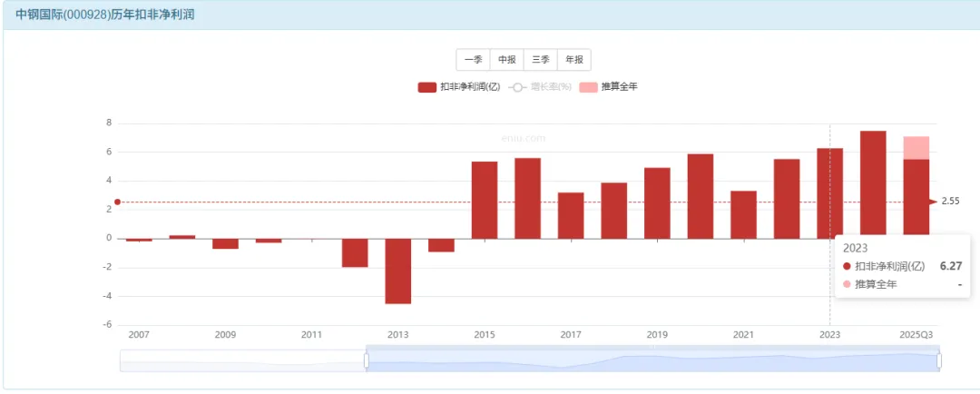
Task: Click the tooltip 2023 heading
Action: point(855,248)
